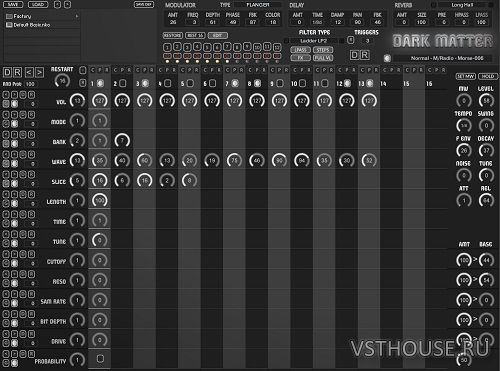
Task: Toggle the upper checkbox next to RESTART
Action: 82,70
